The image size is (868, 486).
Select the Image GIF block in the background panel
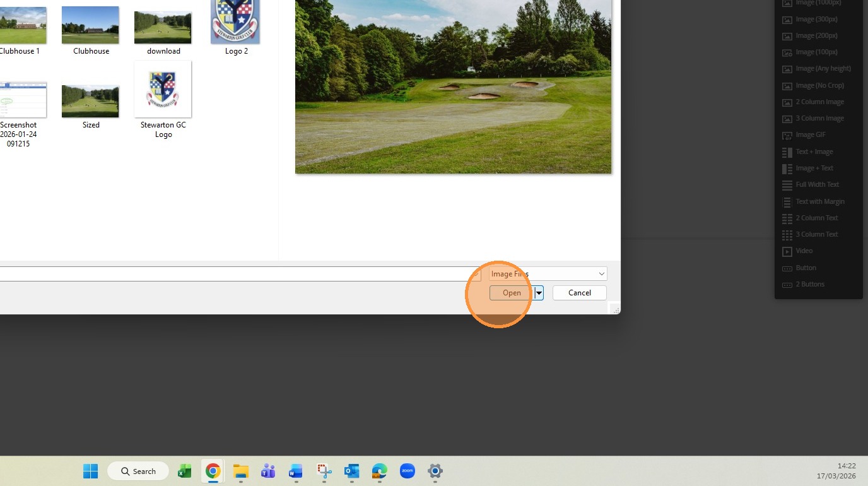804,135
